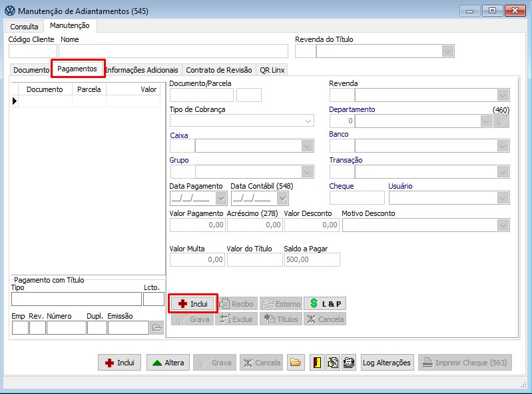532x394 pixels.
Task: Open Log Alterações
Action: point(387,363)
